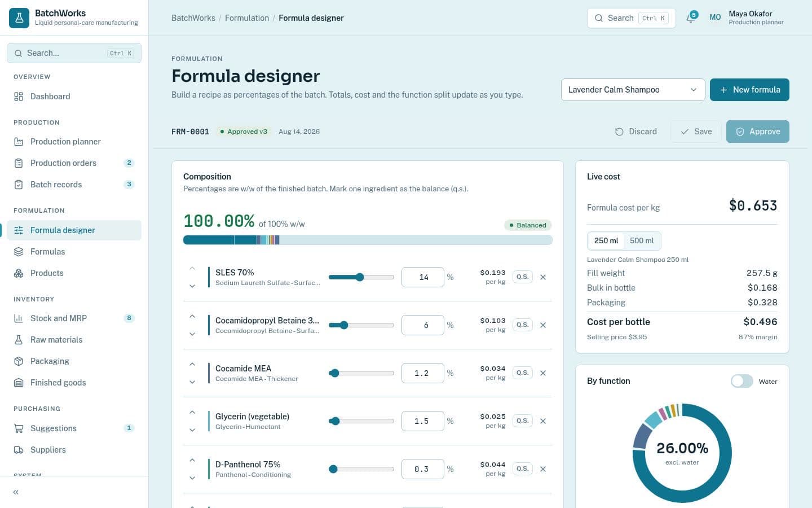Viewport: 812px width, 508px height.
Task: Move D-Panthenol 75% down one position
Action: [192, 478]
